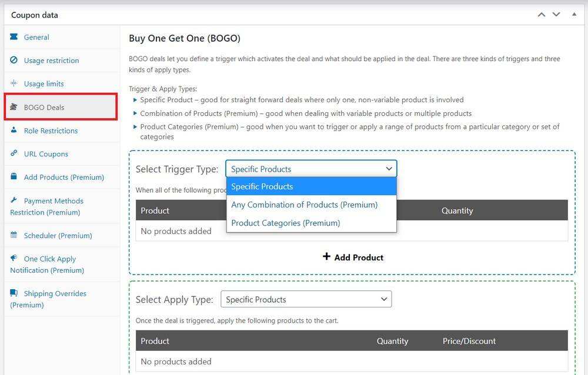This screenshot has width=588, height=375.
Task: Select Specific Products in the dropdown list
Action: [x=262, y=186]
